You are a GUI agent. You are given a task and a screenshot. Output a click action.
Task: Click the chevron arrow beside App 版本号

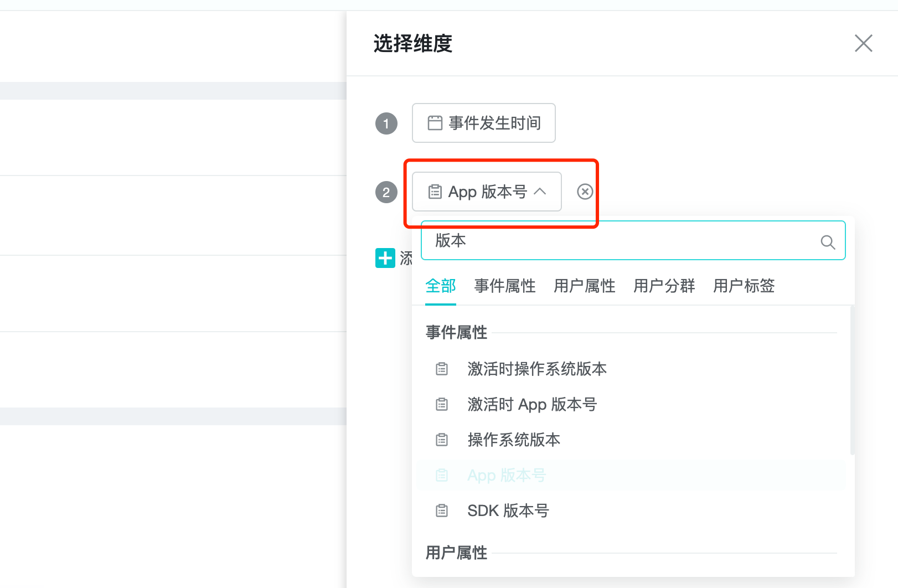tap(540, 192)
